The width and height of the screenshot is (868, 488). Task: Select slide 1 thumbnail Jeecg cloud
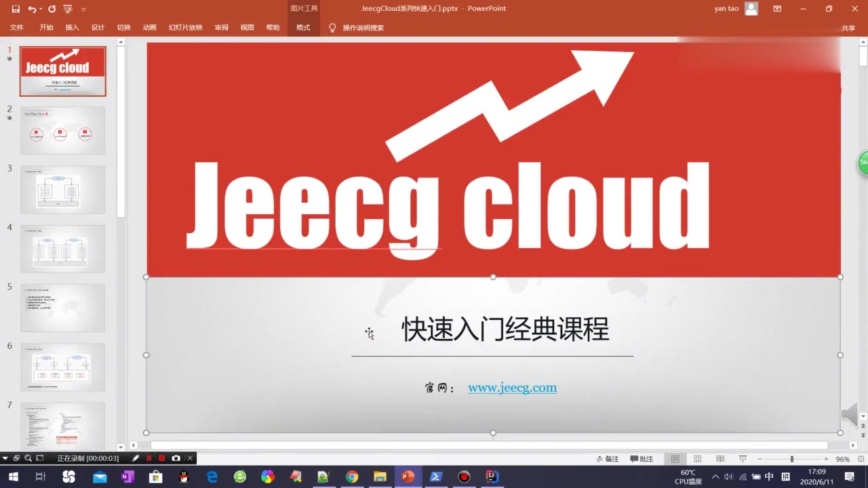63,71
